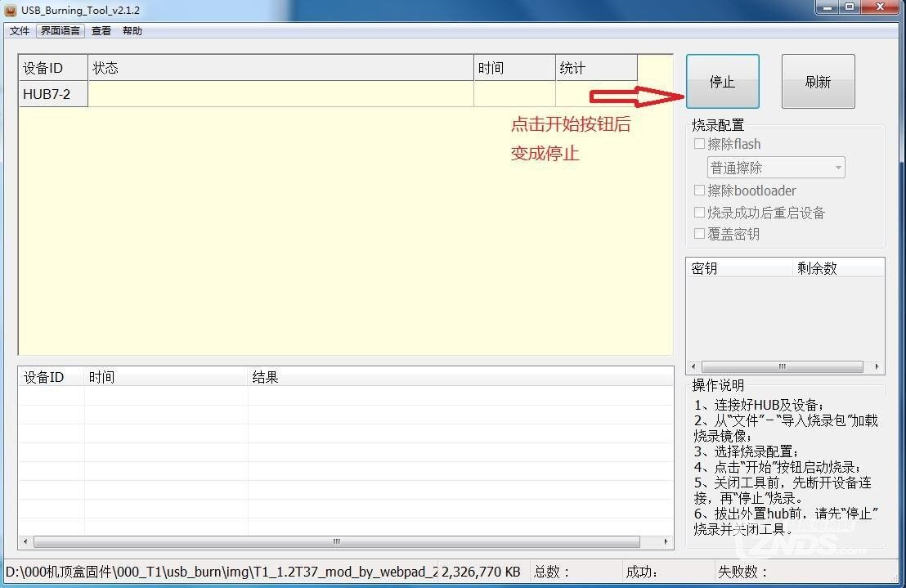The image size is (906, 588).
Task: Click the 结果 column header
Action: tap(265, 377)
